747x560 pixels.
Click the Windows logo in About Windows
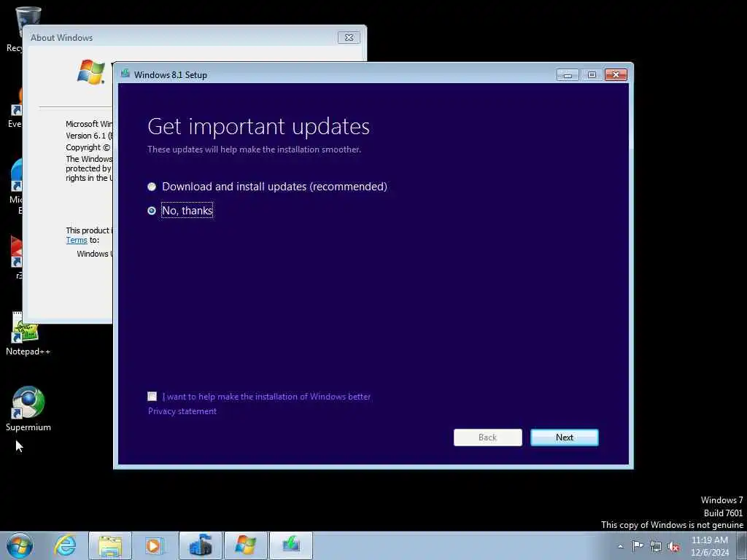(91, 72)
